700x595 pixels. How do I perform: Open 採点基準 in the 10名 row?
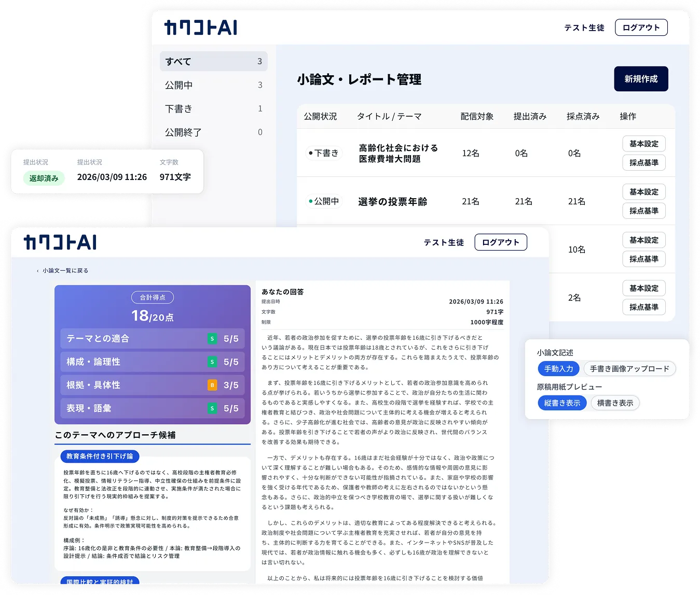[644, 259]
